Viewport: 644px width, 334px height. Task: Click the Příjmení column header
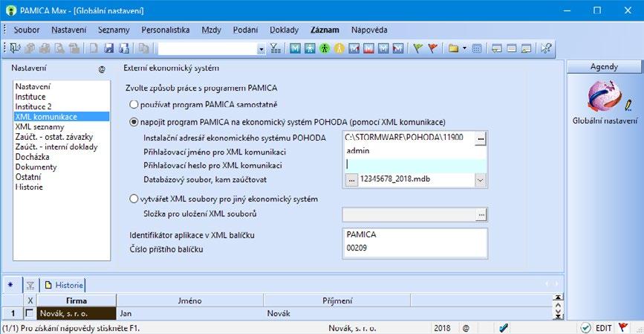pyautogui.click(x=337, y=301)
